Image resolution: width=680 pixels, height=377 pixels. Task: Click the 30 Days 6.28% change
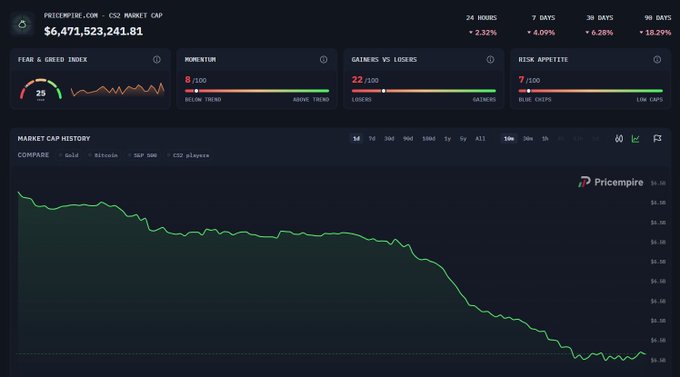pos(599,33)
